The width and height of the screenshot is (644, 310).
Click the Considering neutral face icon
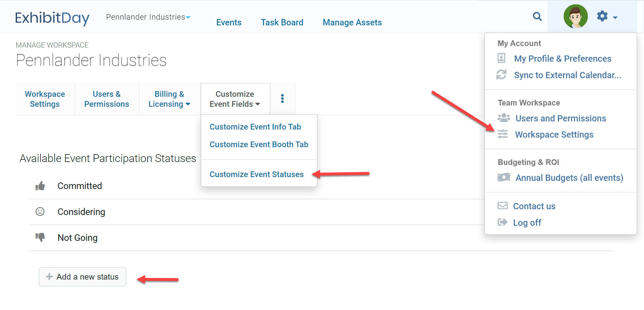[40, 212]
